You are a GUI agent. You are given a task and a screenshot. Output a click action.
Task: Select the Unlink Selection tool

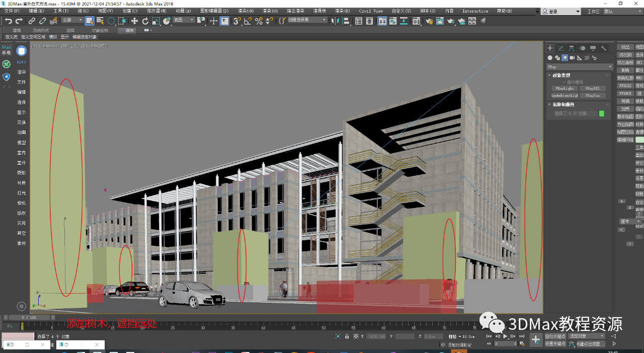(42, 21)
